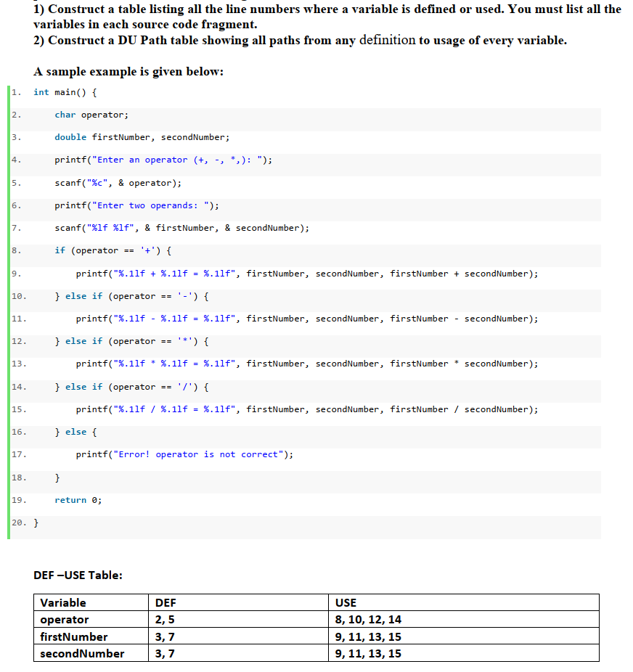Image resolution: width=633 pixels, height=672 pixels.
Task: Select printf line with firstNumber * secondNumber
Action: click(x=307, y=364)
